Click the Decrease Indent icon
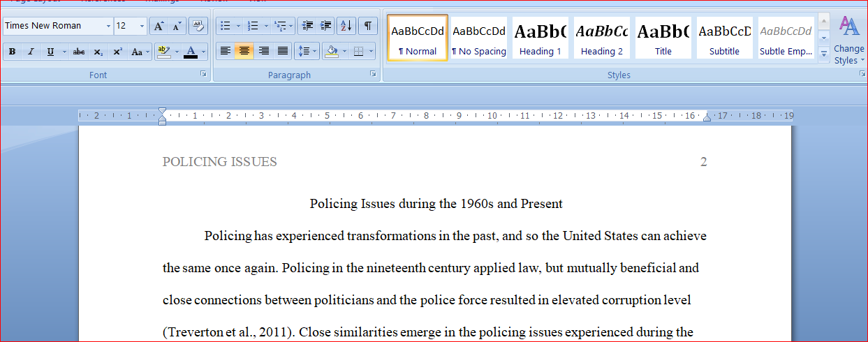 307,26
